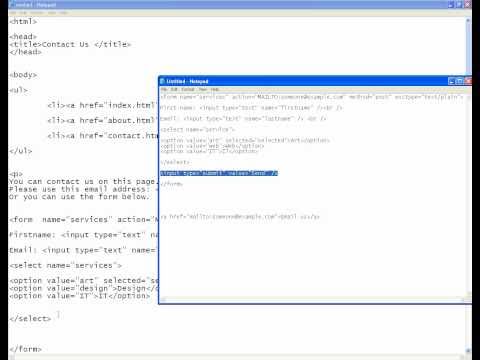Screen dimensions: 480x360
Task: Click the <ul> opening tag line
Action: click(18, 90)
